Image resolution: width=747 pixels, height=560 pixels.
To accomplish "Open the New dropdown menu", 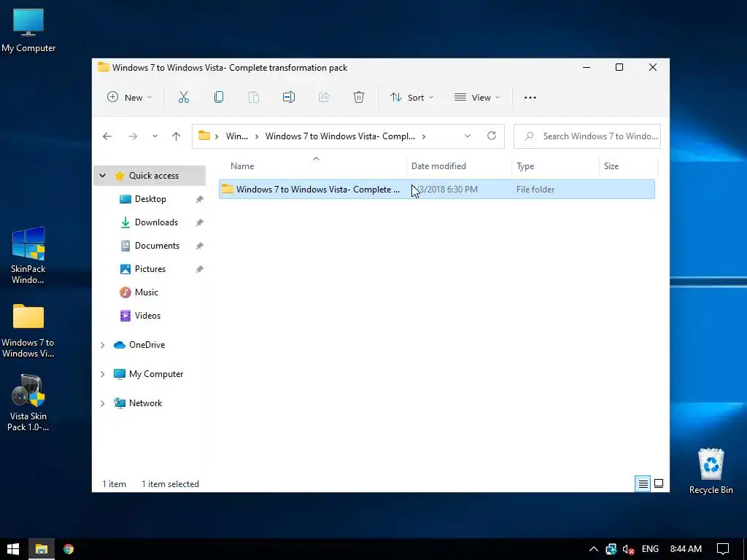I will tap(130, 97).
